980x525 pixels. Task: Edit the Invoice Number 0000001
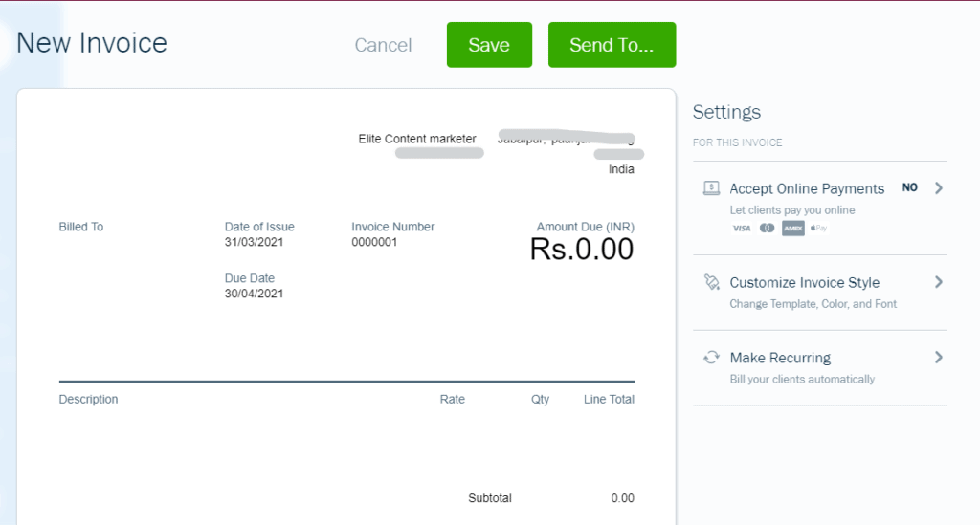pos(374,242)
